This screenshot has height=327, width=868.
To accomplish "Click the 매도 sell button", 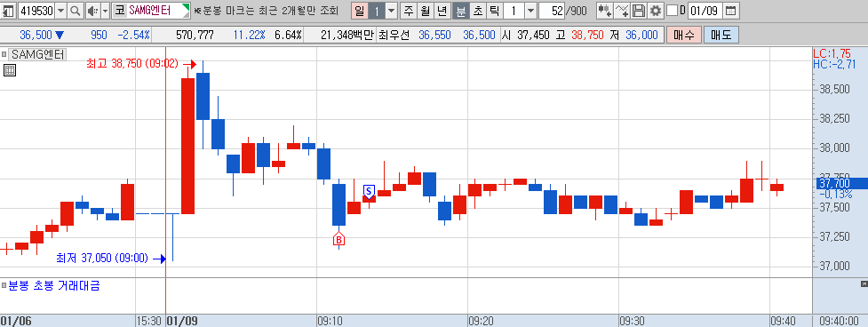I will pos(721,36).
